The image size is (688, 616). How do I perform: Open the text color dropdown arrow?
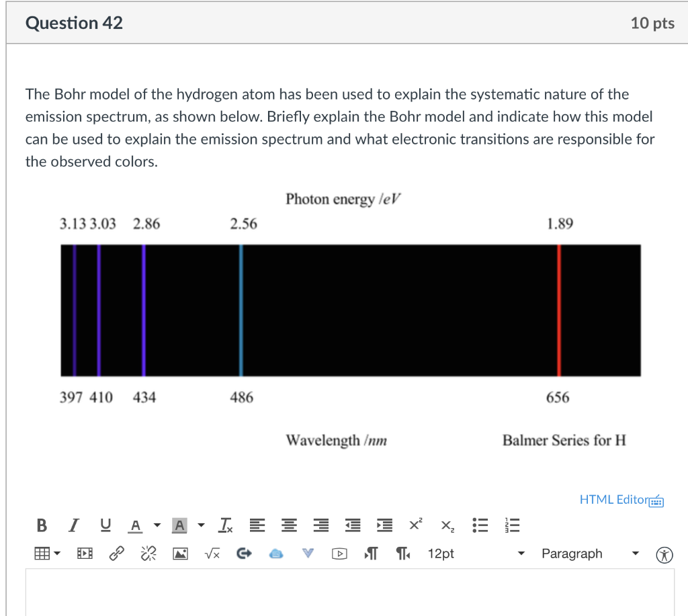(x=156, y=525)
